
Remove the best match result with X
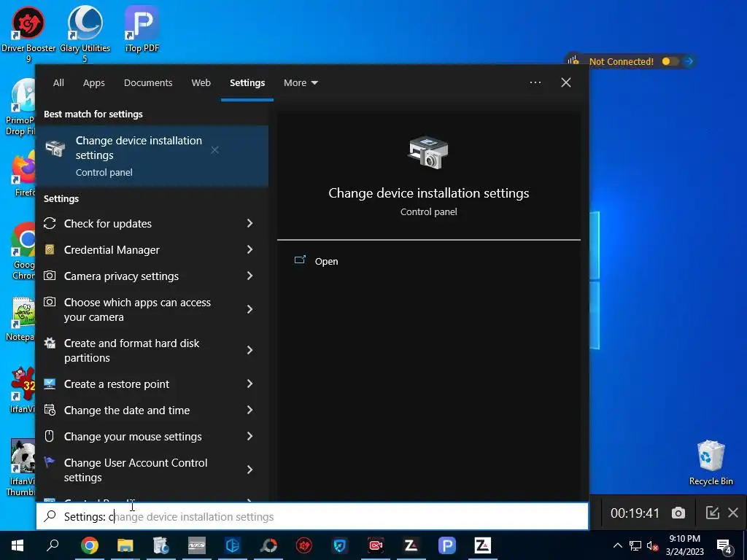pos(215,150)
